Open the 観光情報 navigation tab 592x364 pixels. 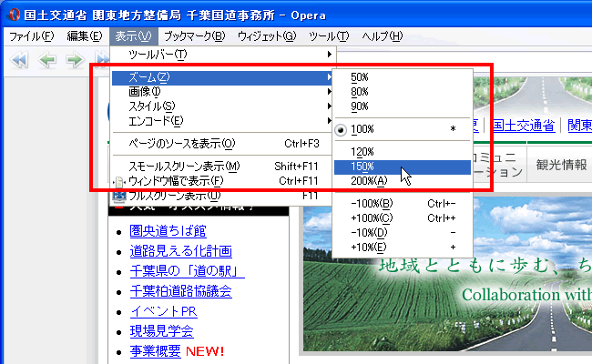(561, 165)
